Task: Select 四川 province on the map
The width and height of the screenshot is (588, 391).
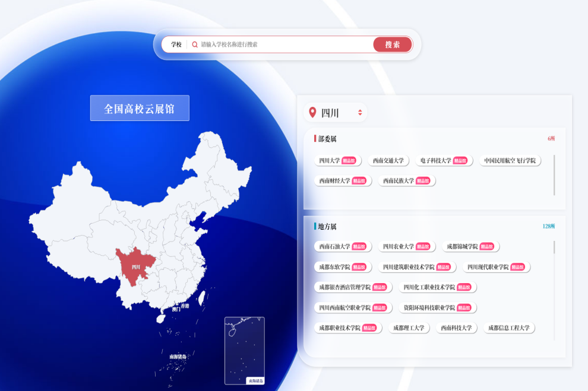Action: coord(135,266)
